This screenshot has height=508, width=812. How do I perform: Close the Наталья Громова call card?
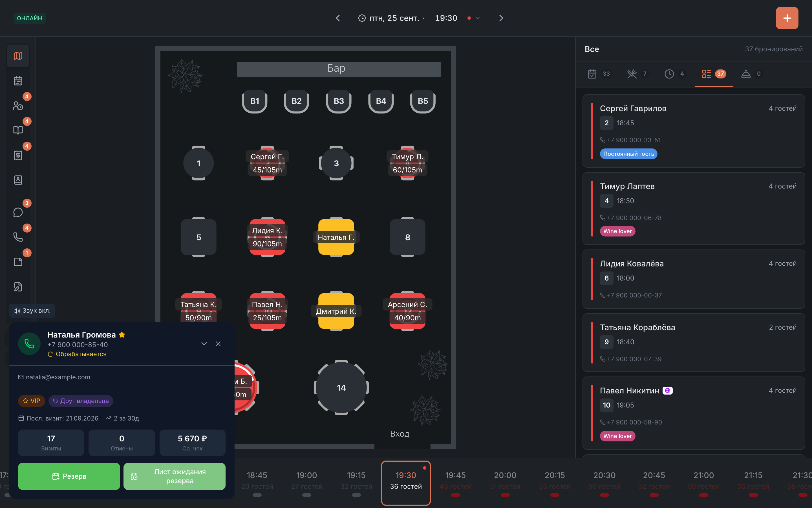218,344
